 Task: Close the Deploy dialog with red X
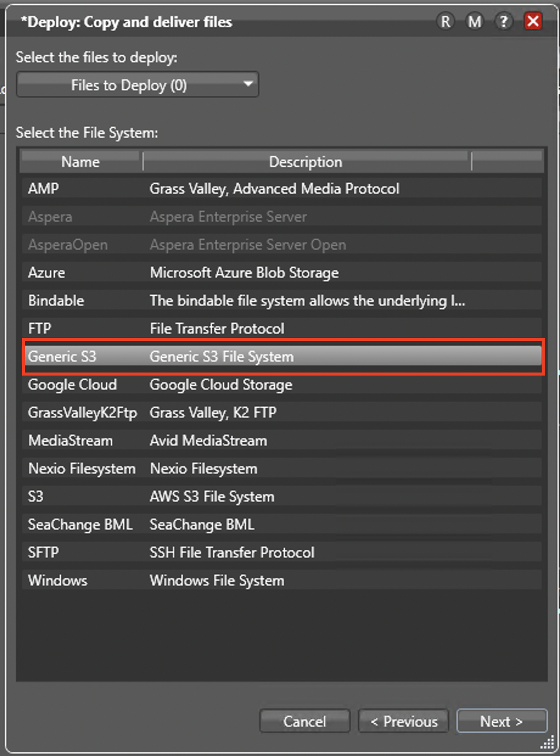(533, 22)
